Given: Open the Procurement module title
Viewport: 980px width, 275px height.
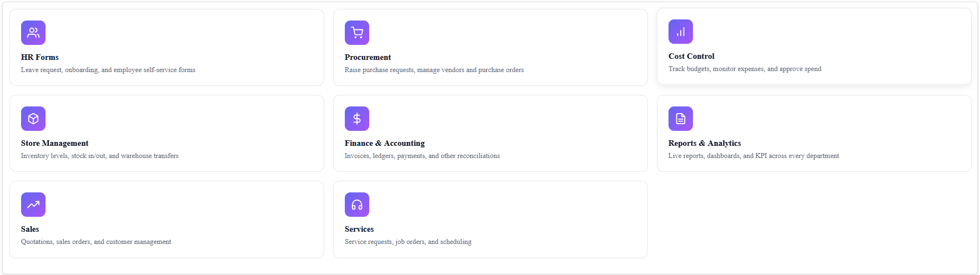Looking at the screenshot, I should (368, 57).
